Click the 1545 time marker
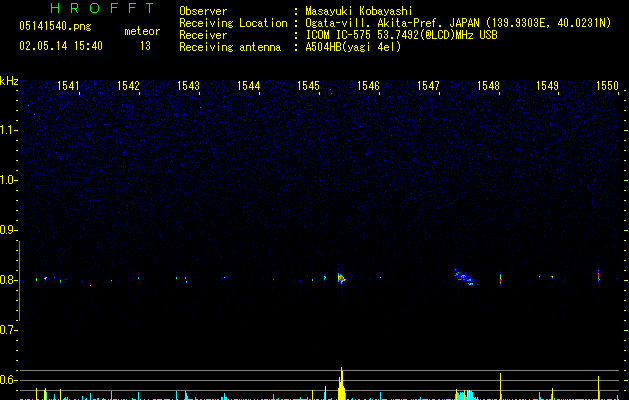629x400 pixels. click(308, 86)
